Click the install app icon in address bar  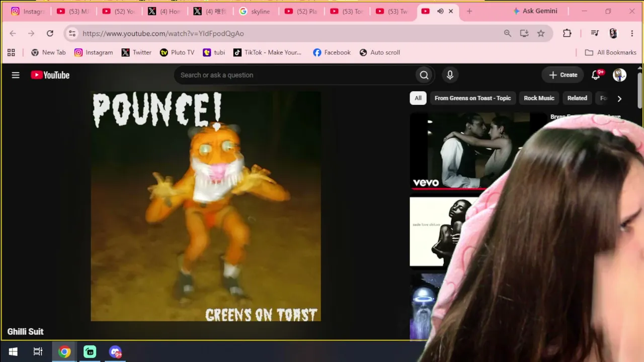[524, 33]
